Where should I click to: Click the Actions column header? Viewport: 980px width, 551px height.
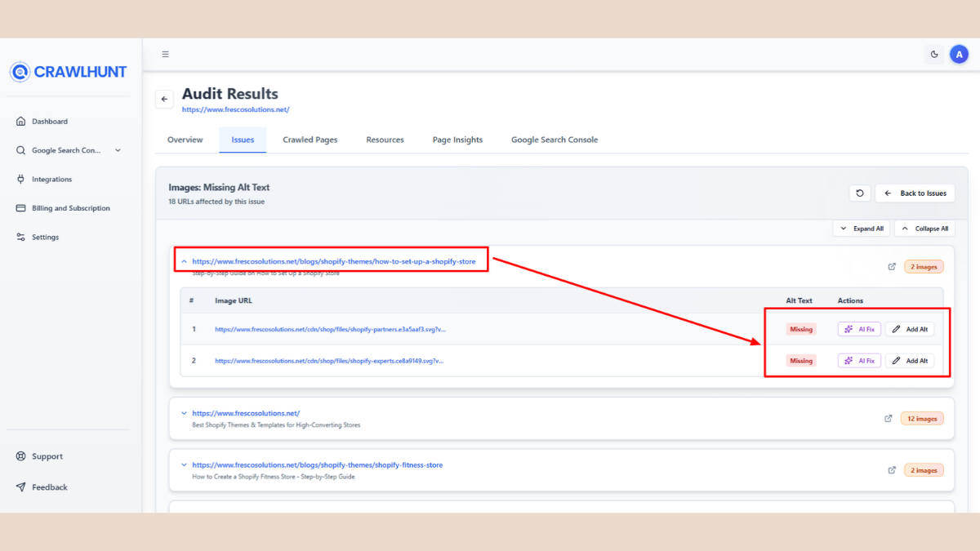(x=850, y=300)
